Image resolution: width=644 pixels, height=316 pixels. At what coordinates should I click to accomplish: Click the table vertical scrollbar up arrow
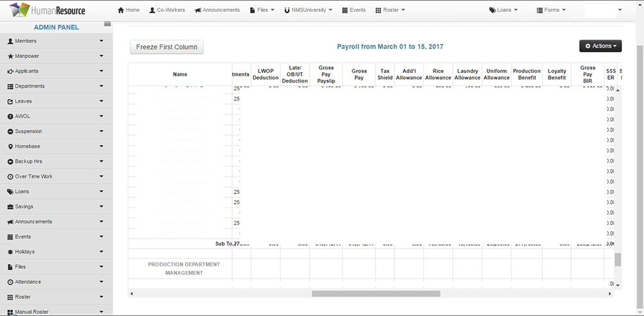pyautogui.click(x=618, y=90)
